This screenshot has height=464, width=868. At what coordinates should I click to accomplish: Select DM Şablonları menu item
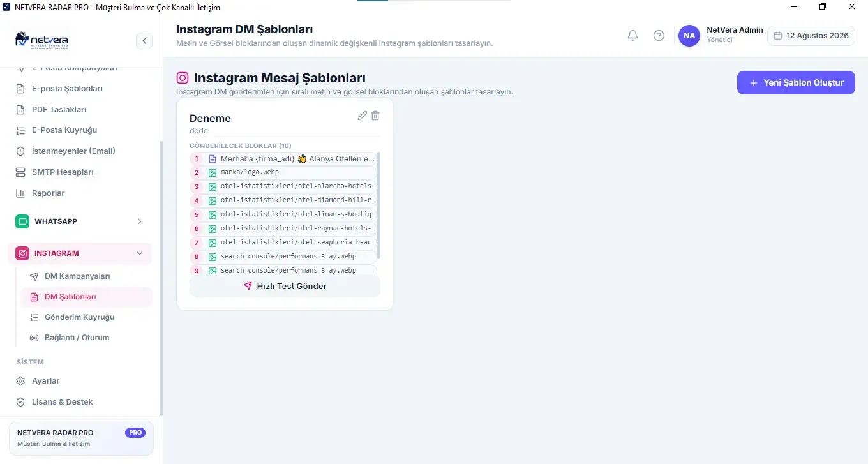(87, 297)
